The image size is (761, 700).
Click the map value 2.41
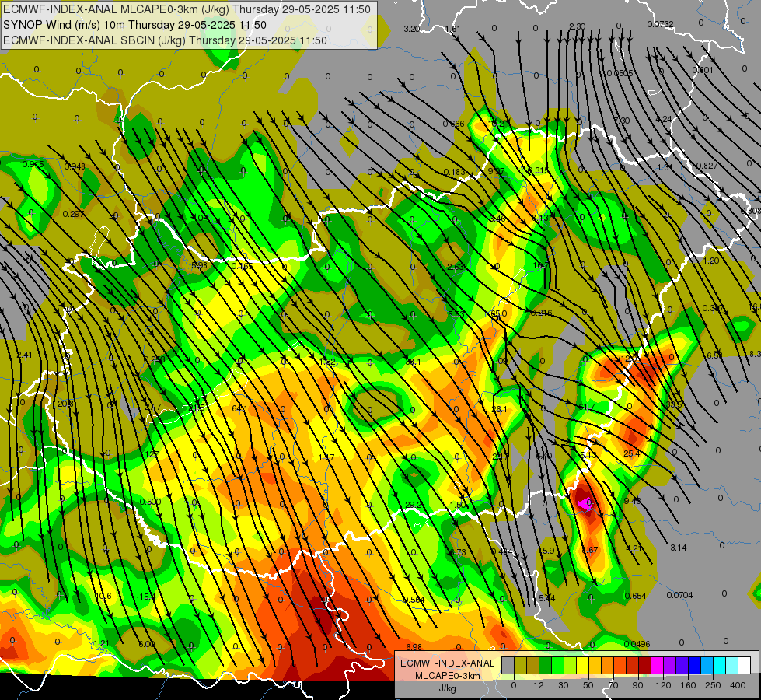tap(24, 355)
